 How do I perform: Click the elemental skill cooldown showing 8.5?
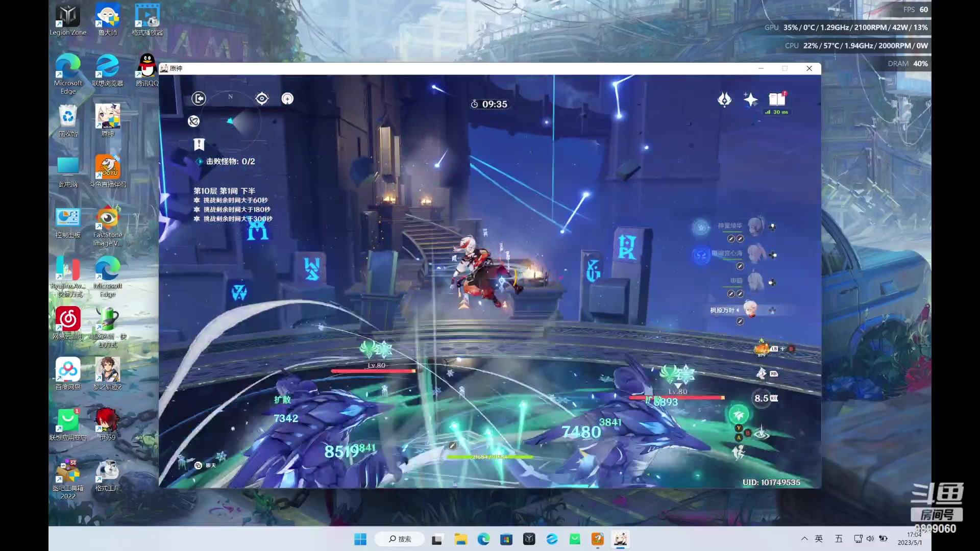[x=763, y=398]
